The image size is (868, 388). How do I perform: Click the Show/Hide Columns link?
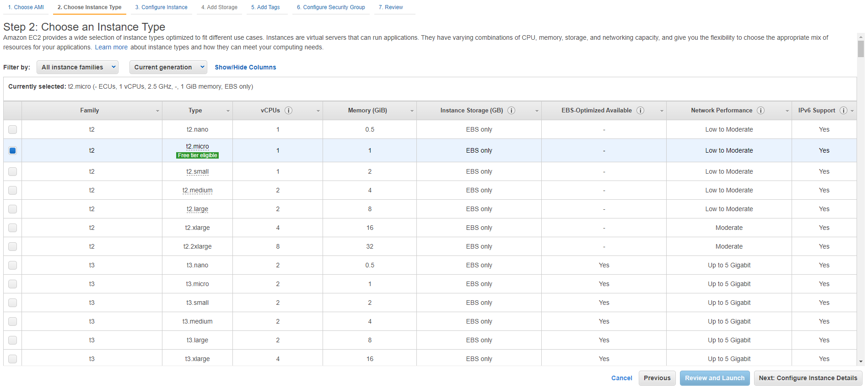click(x=245, y=67)
